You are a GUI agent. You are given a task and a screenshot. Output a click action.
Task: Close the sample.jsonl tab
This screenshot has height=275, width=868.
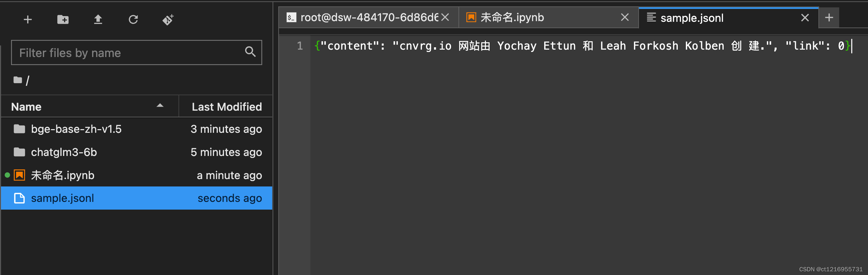[x=805, y=17]
